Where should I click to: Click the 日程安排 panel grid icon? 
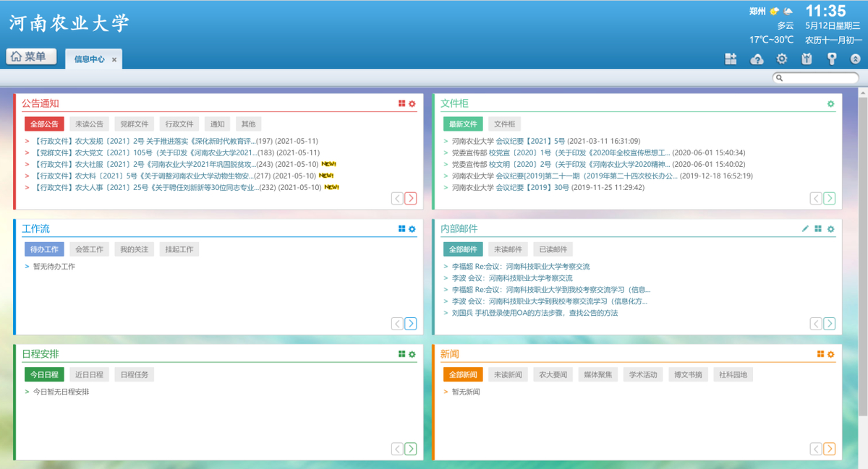tap(402, 354)
